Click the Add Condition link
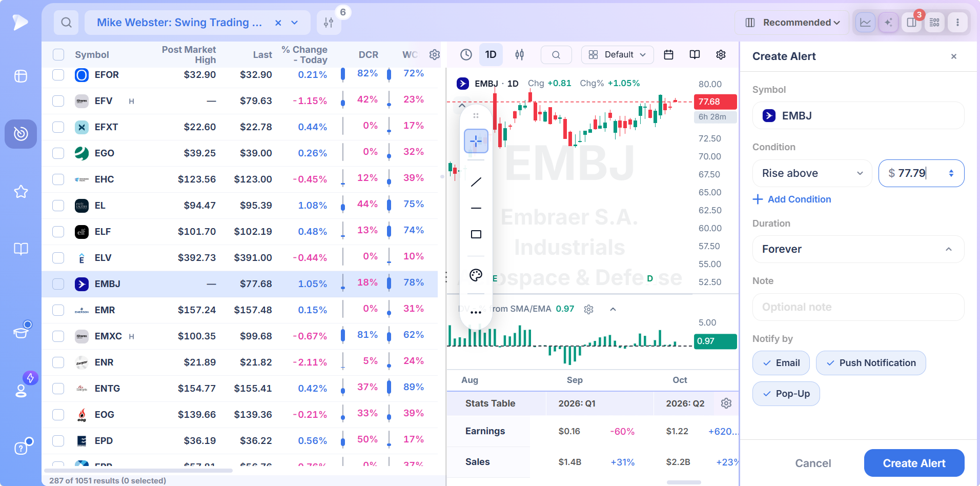This screenshot has width=980, height=486. point(792,199)
